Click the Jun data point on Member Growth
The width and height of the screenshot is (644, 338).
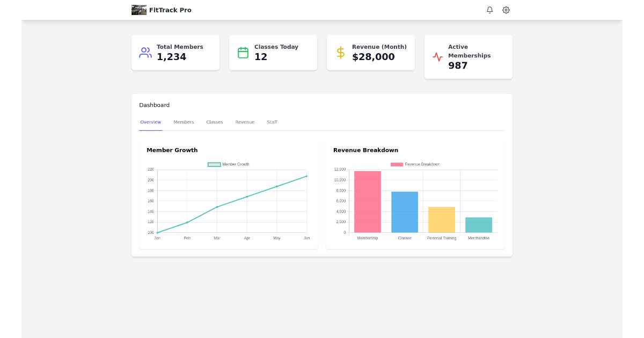pos(306,175)
